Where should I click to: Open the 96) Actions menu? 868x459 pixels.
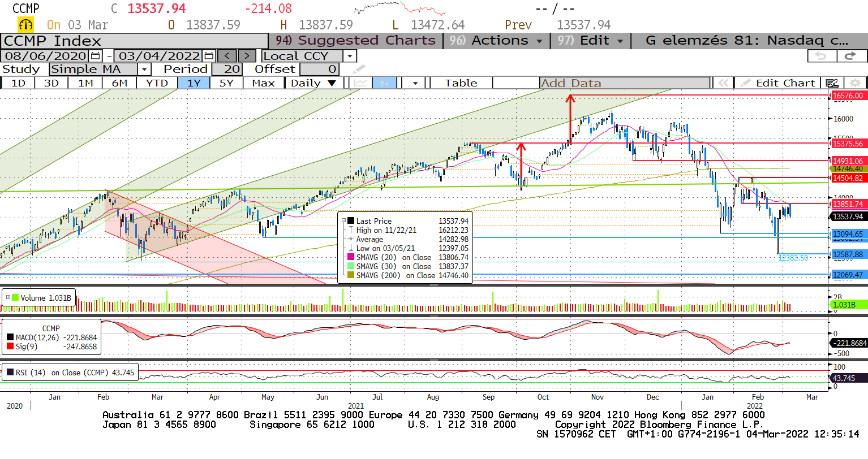click(x=497, y=41)
